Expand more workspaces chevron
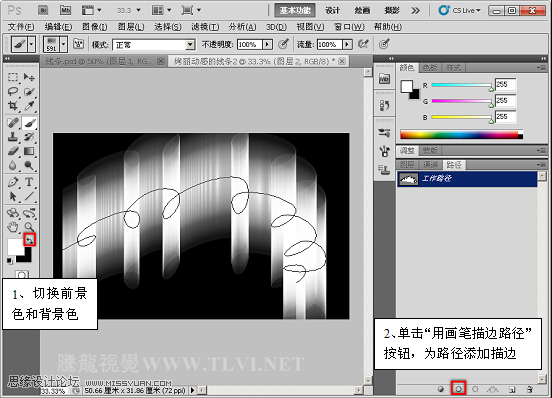This screenshot has height=398, width=552. [415, 11]
